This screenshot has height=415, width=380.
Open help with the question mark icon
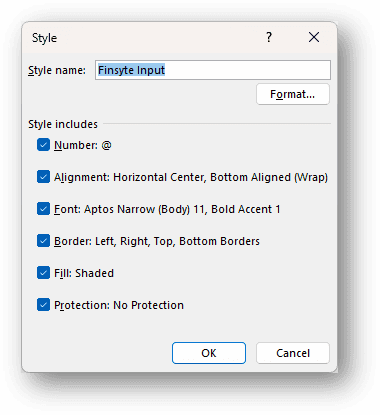[x=269, y=37]
